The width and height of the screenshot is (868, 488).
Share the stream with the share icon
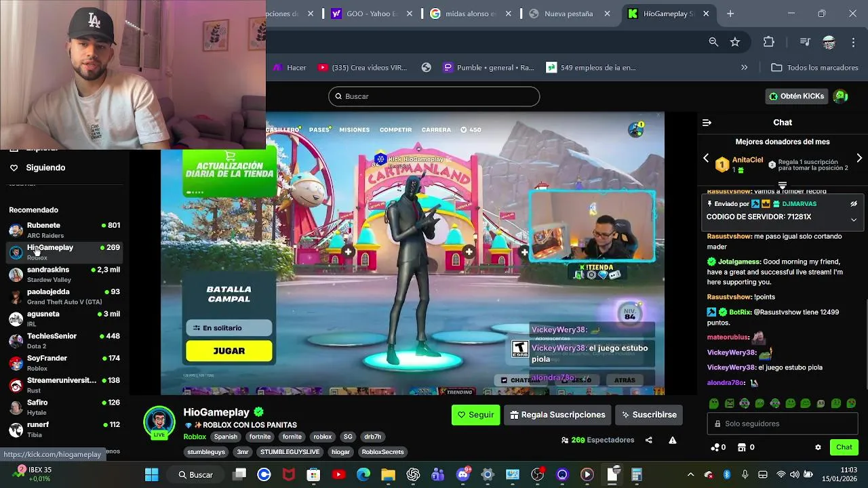point(648,440)
